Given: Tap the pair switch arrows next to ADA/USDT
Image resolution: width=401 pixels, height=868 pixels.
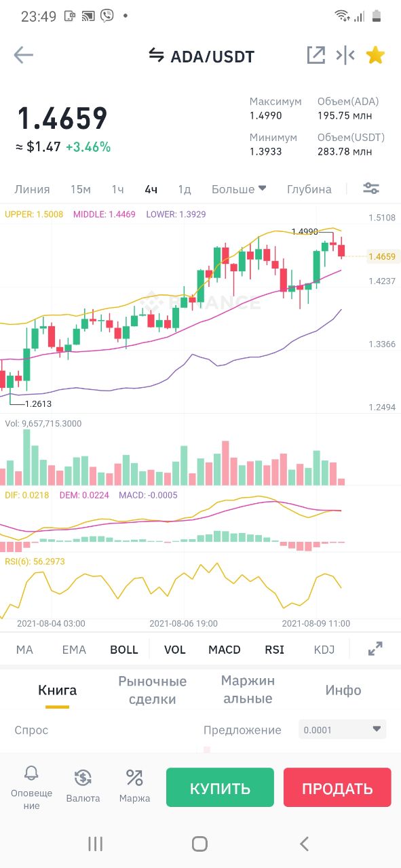Looking at the screenshot, I should pos(157,56).
